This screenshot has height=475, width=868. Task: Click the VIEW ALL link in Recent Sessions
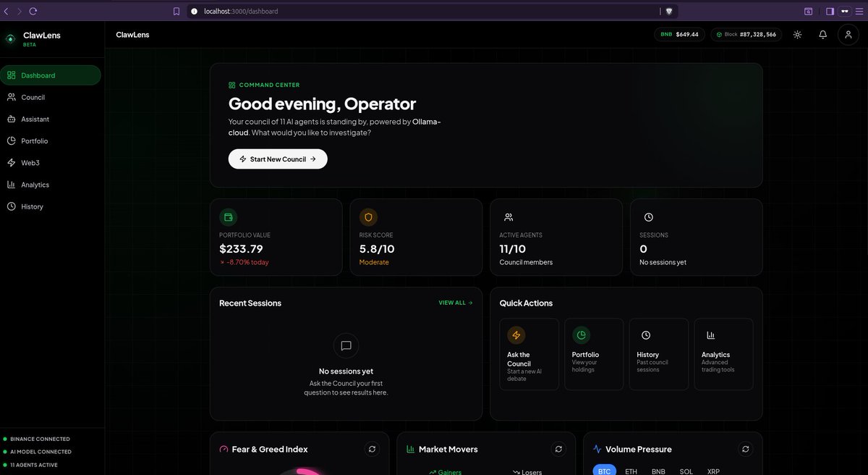click(x=456, y=303)
